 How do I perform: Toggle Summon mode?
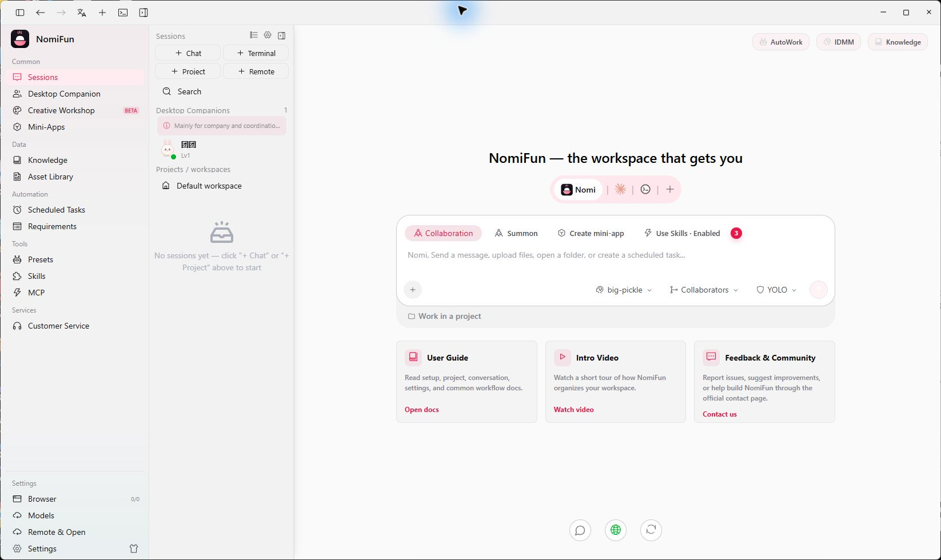coord(516,233)
